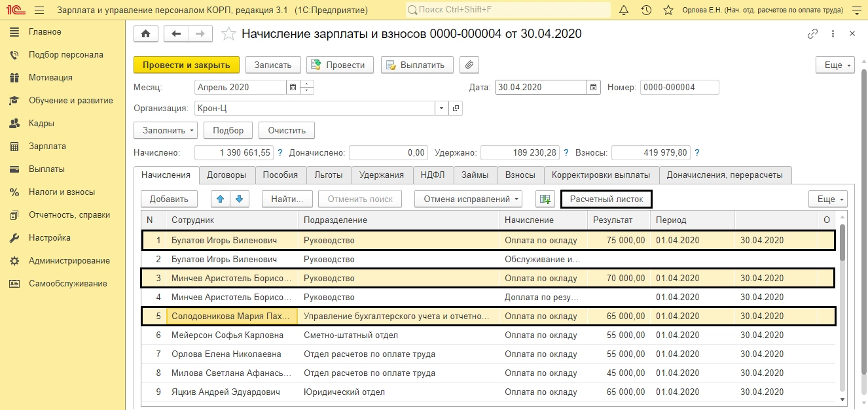Image resolution: width=868 pixels, height=410 pixels.
Task: Open history clock icon in title bar
Action: tap(646, 10)
